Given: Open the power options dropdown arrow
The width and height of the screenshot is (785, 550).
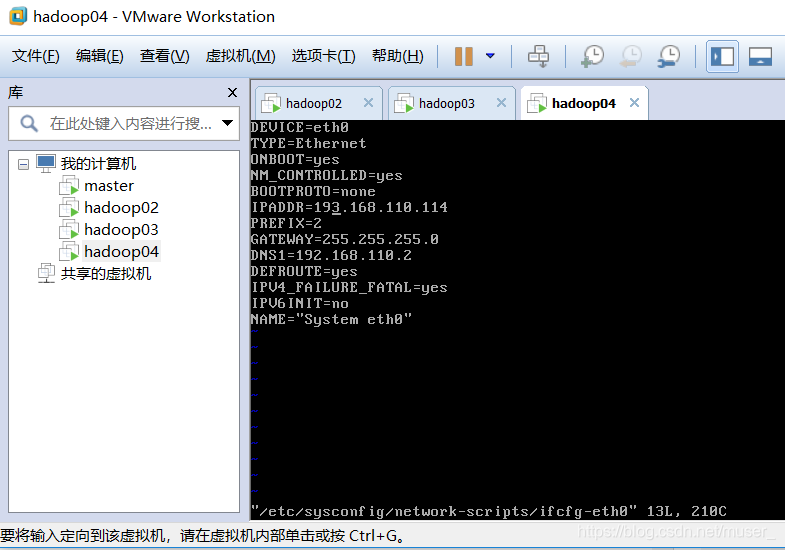Looking at the screenshot, I should [x=490, y=56].
